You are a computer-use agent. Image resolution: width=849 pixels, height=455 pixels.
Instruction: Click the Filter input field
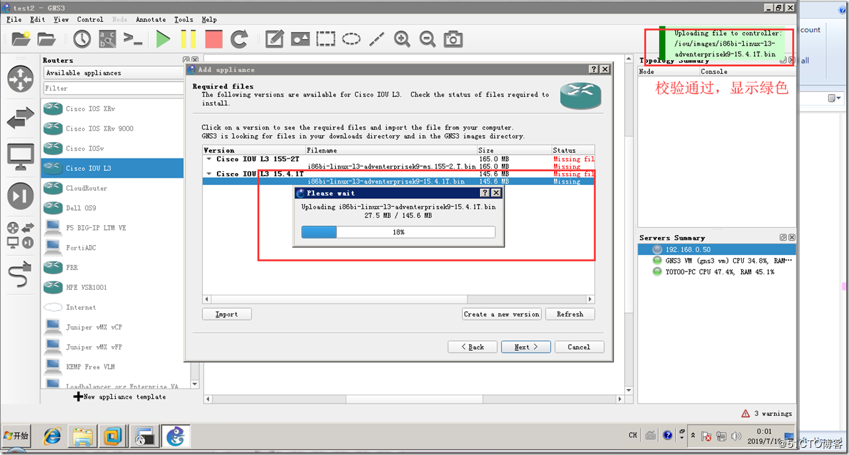pos(114,88)
